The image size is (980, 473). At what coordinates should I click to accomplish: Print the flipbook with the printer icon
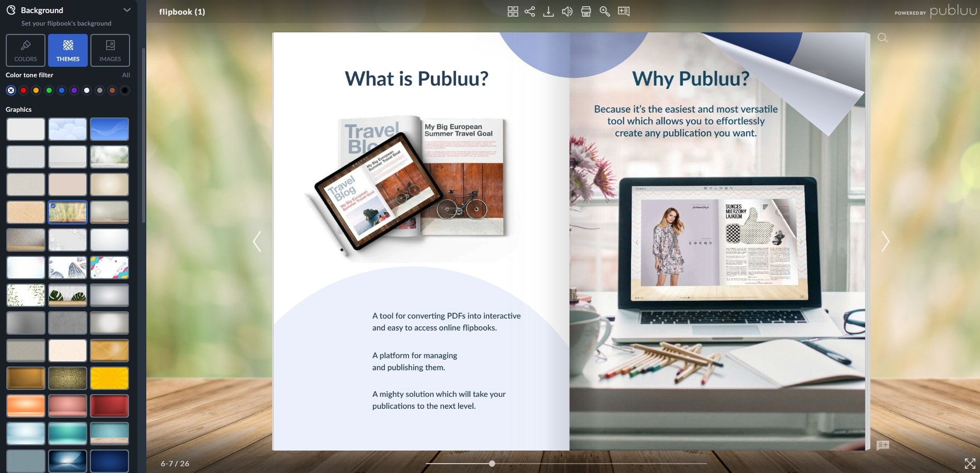(586, 11)
